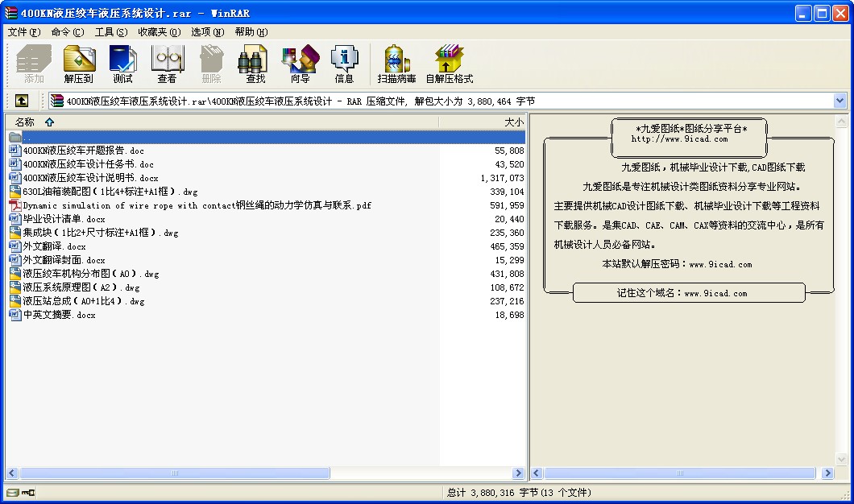The image size is (854, 504).
Task: Open the Tools (工具) menu
Action: pos(110,32)
